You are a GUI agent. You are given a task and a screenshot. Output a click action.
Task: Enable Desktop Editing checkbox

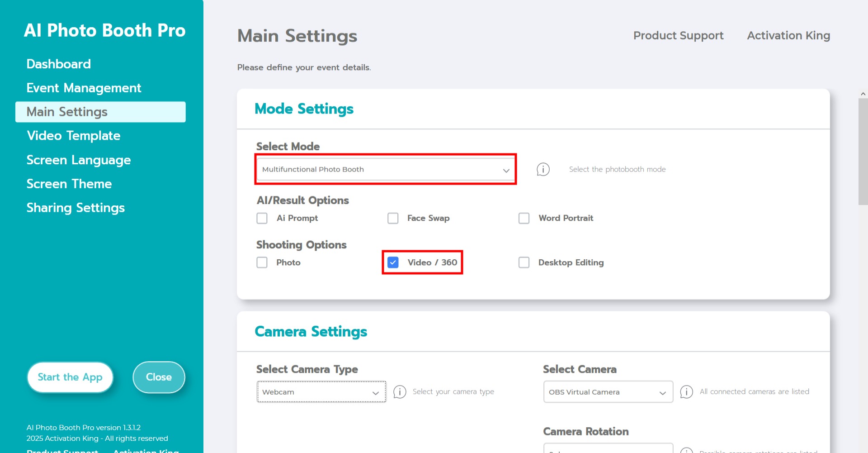(x=524, y=262)
